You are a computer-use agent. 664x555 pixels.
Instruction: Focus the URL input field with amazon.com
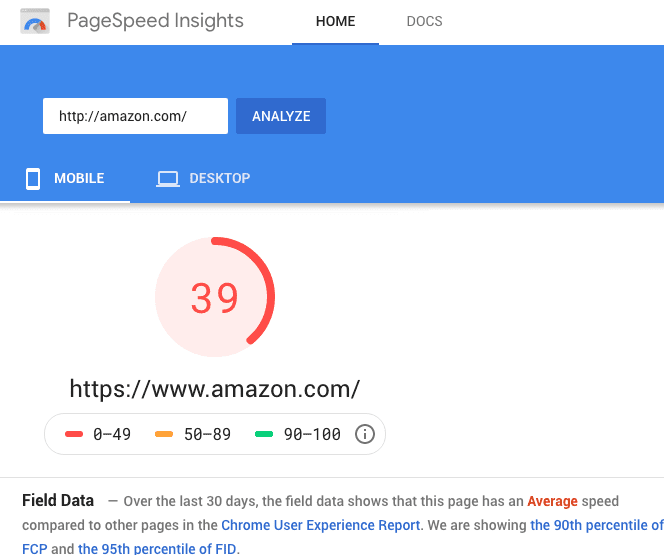tap(136, 116)
